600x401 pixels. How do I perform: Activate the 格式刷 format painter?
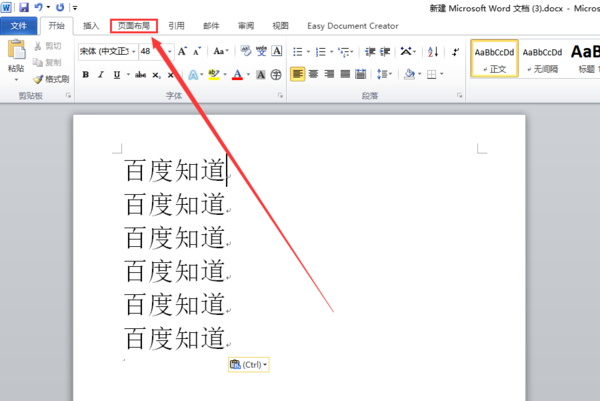51,79
